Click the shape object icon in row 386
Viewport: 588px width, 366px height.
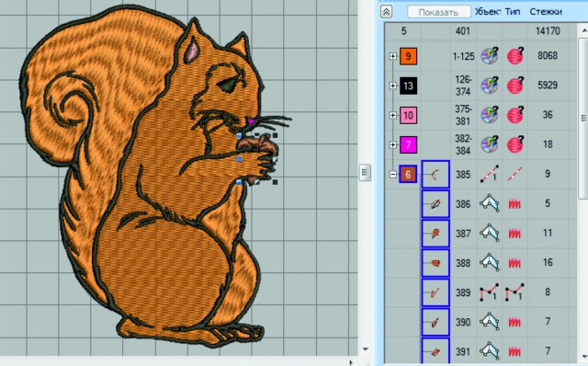[x=490, y=203]
